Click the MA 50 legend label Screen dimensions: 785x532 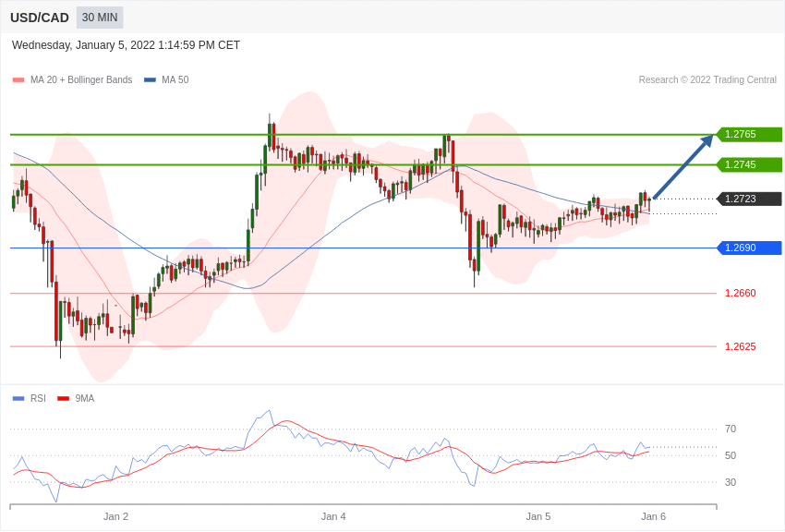[x=175, y=79]
